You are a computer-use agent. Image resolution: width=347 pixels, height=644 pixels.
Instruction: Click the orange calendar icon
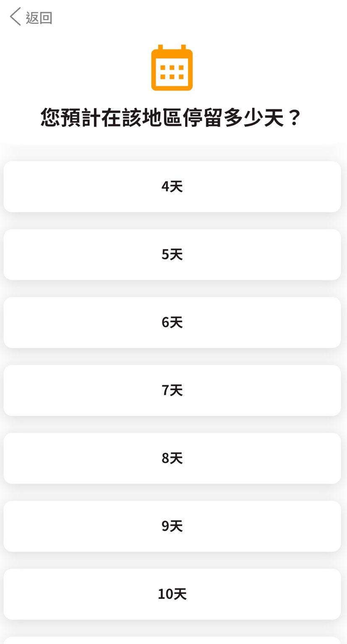172,68
